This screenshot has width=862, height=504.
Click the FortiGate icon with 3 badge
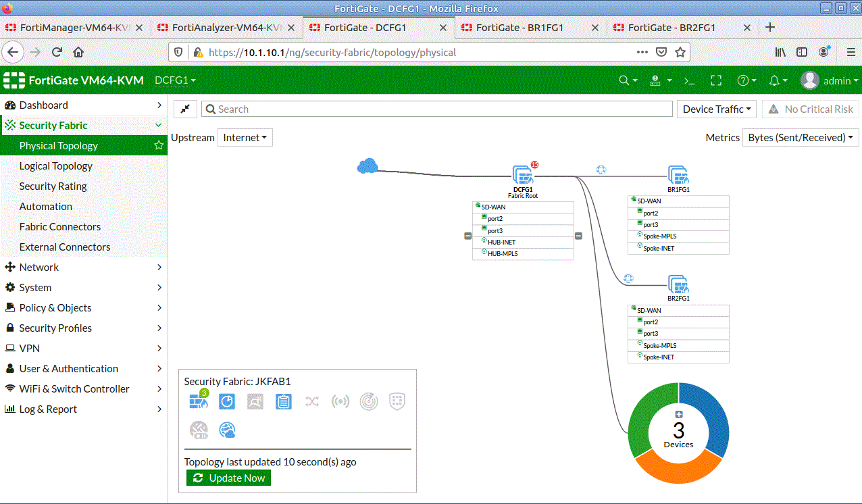[x=199, y=401]
